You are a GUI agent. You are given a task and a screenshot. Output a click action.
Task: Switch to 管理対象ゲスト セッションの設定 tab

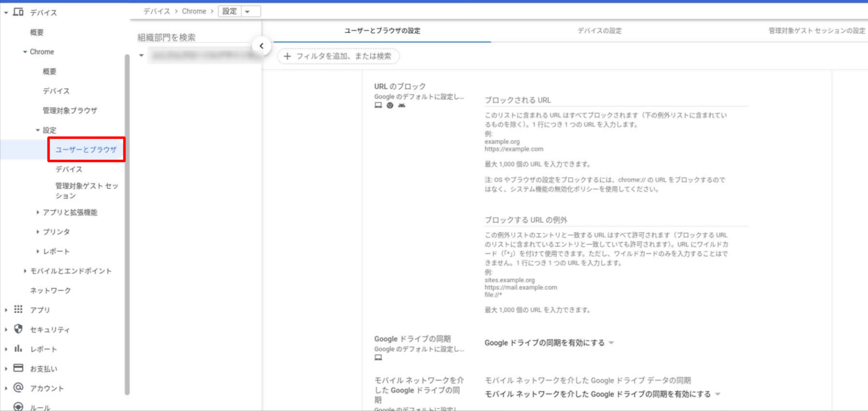pyautogui.click(x=816, y=30)
